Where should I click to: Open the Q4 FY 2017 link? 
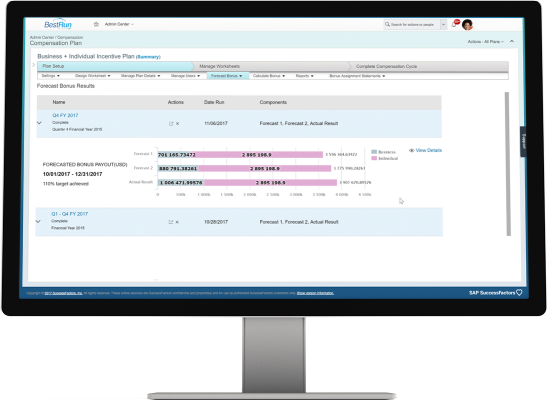(x=65, y=115)
